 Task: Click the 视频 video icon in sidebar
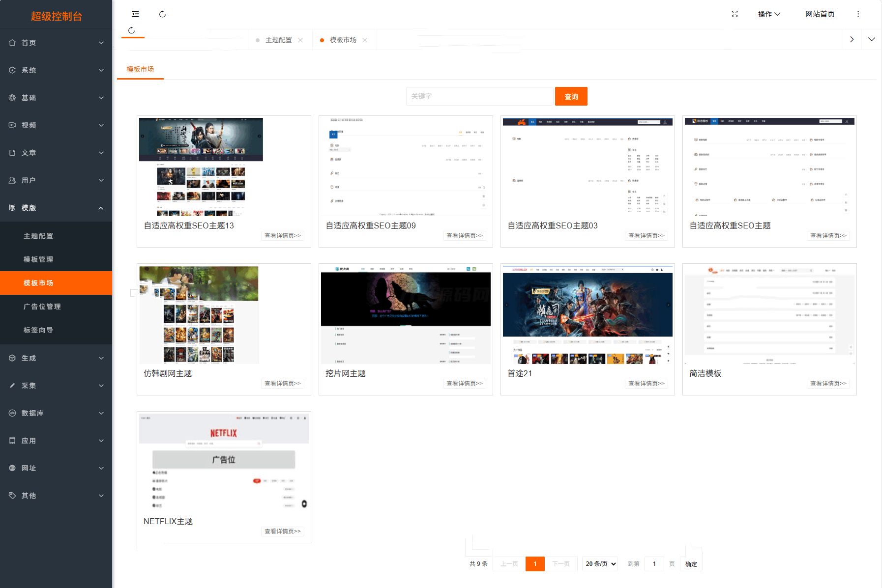tap(12, 125)
